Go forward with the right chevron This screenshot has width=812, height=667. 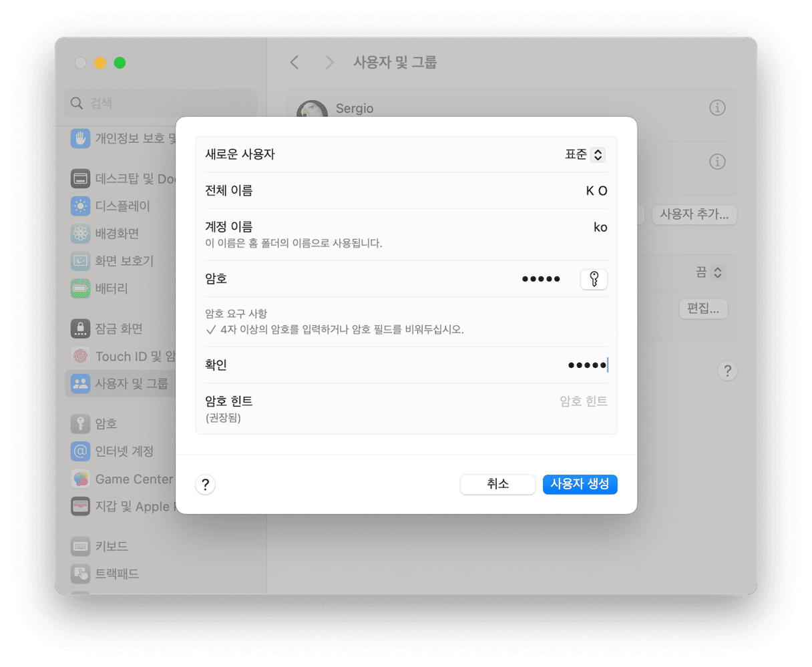tap(329, 62)
